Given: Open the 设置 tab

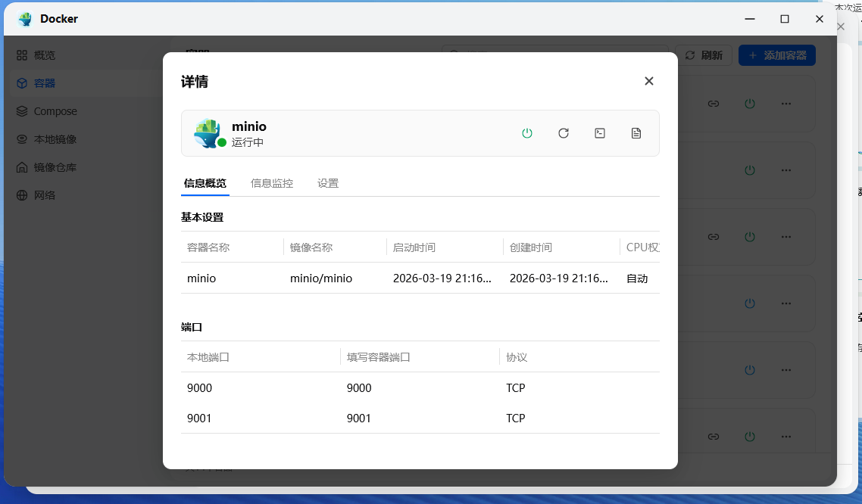Looking at the screenshot, I should (x=328, y=183).
